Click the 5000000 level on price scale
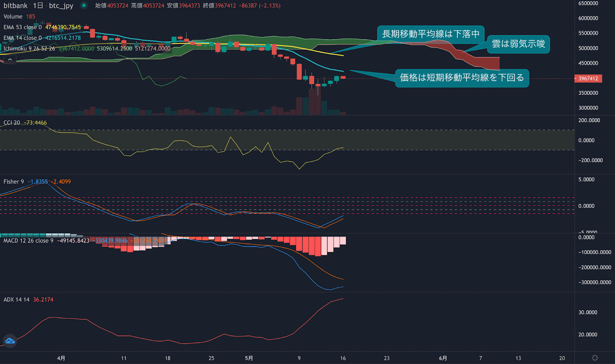Screen dimensions: 615x364 588,48
